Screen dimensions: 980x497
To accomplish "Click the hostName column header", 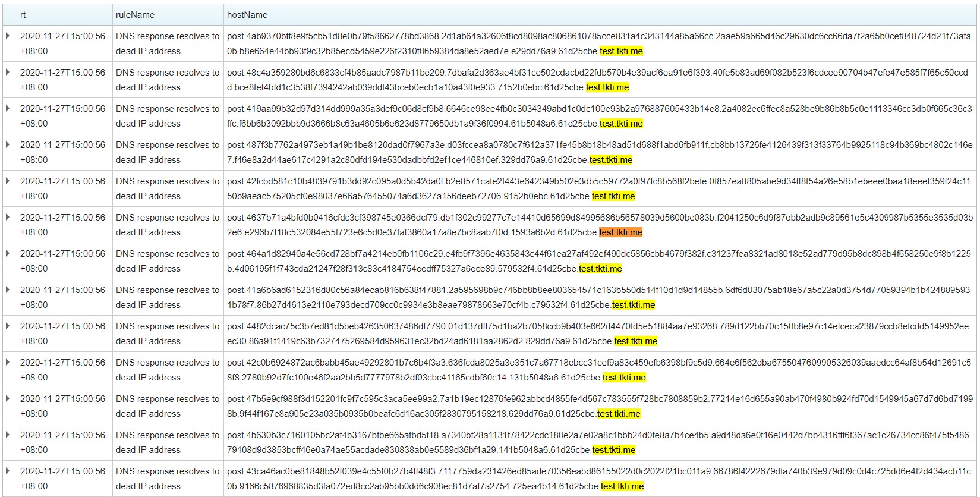I will pyautogui.click(x=247, y=15).
